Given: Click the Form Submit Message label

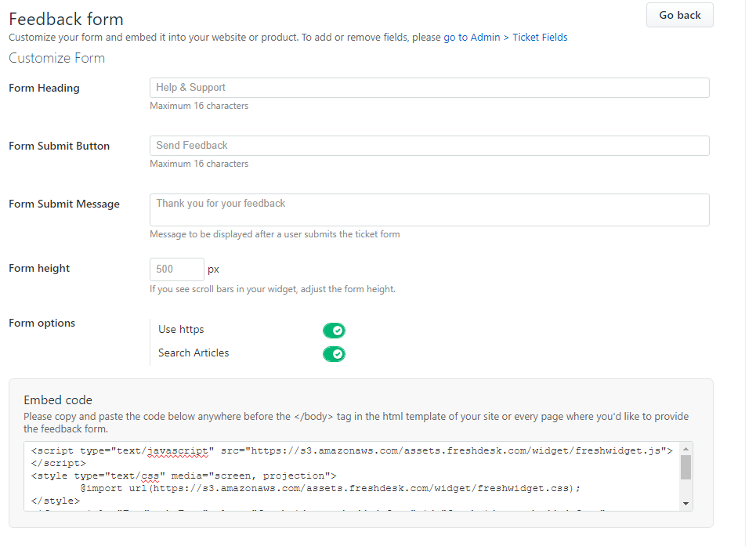Looking at the screenshot, I should [x=64, y=204].
